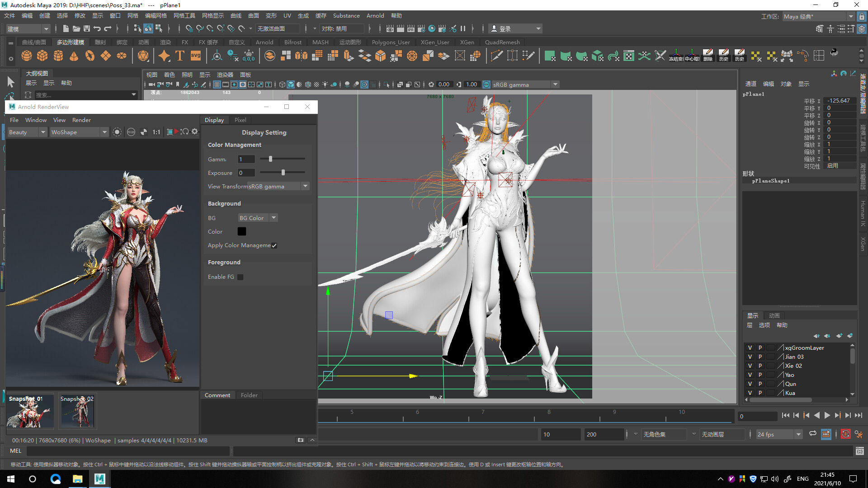868x488 pixels.
Task: Switch to the Pixel tab
Action: coord(240,120)
